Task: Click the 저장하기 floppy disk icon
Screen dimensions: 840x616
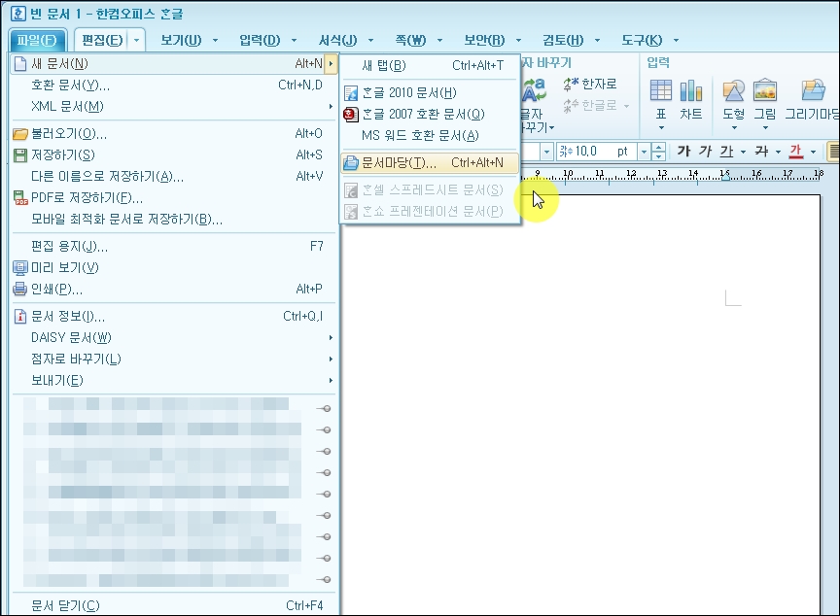Action: click(x=19, y=155)
